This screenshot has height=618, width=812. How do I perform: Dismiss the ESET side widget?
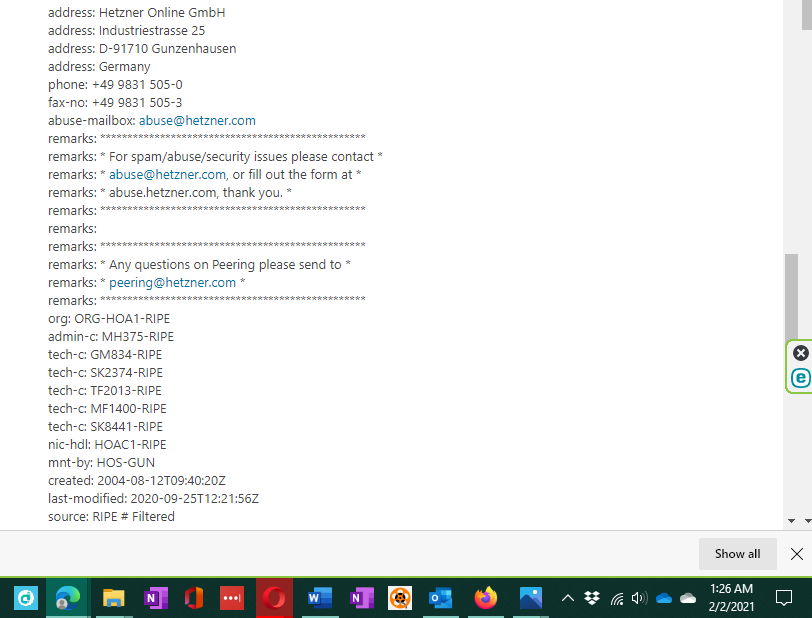click(800, 353)
